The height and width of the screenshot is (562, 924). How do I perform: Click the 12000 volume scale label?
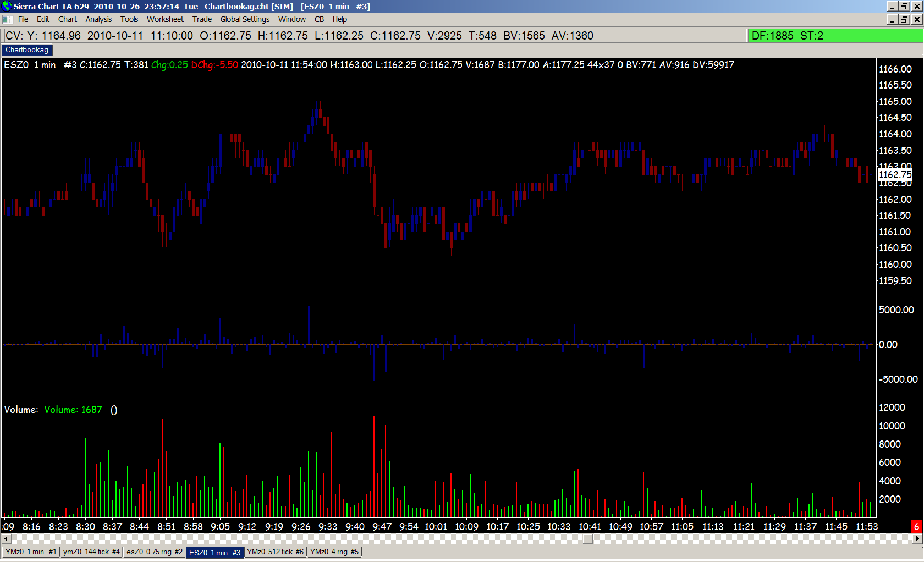click(x=892, y=407)
